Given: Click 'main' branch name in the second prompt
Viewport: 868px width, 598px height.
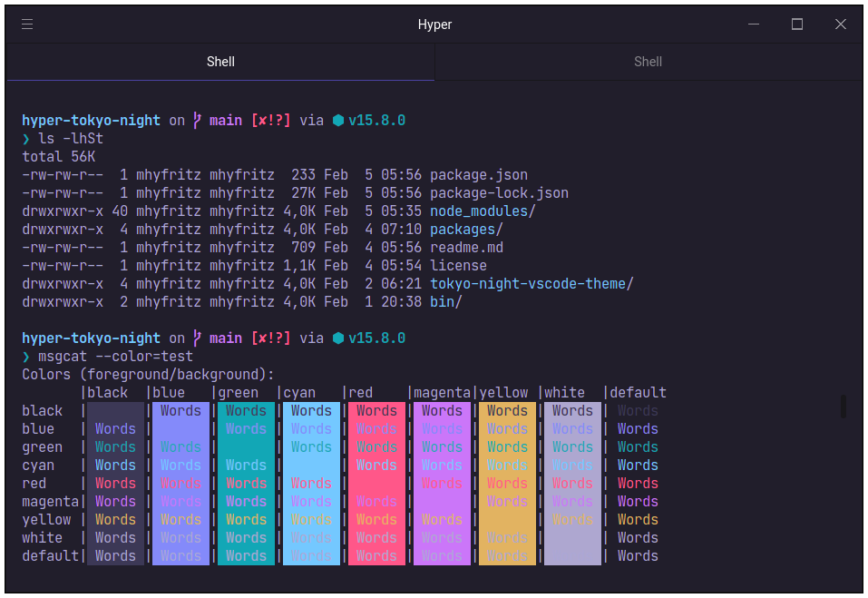Looking at the screenshot, I should tap(226, 338).
